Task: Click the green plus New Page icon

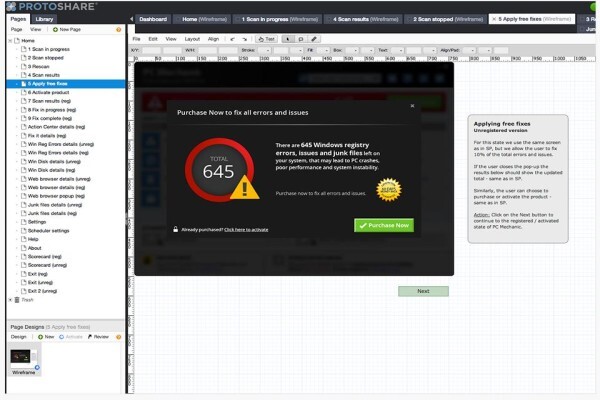Action: click(x=55, y=29)
